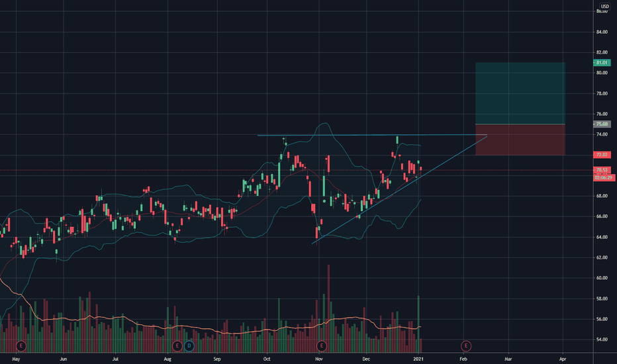Click the Jul label on time axis
Viewport: 617px width, 364px height.
(115, 359)
